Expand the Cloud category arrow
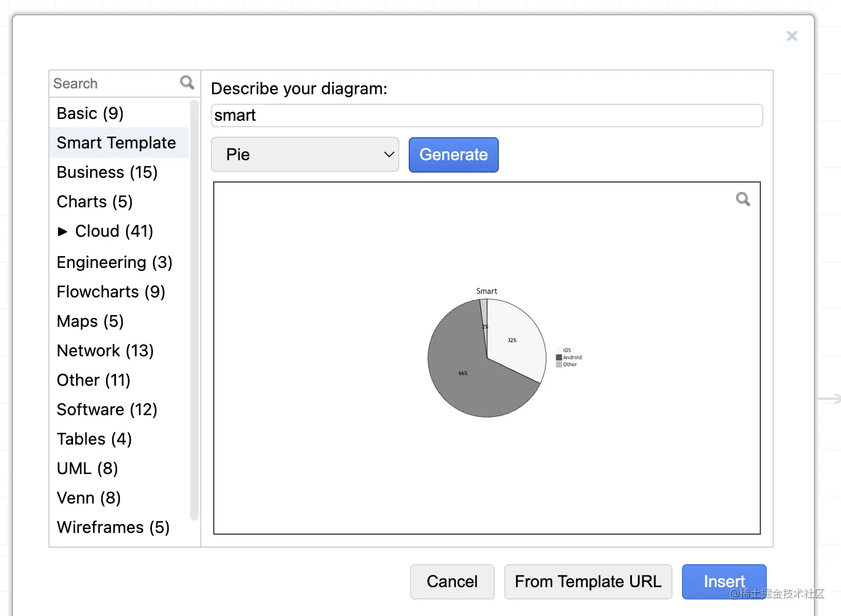Screen dimensions: 841x616 click(62, 231)
